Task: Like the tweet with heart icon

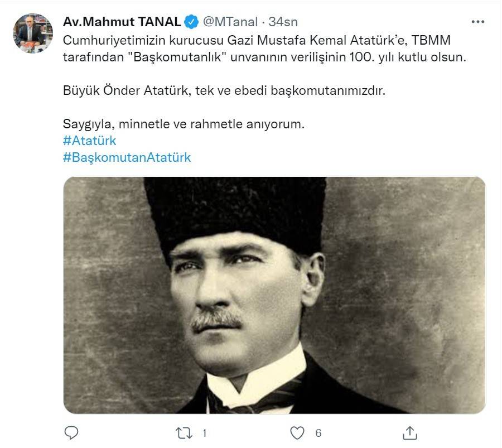Action: (297, 433)
